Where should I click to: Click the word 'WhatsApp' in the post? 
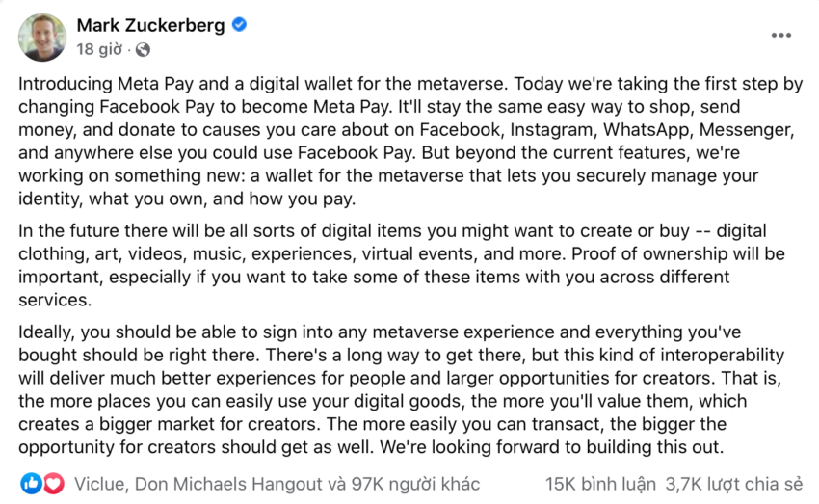pos(647,129)
